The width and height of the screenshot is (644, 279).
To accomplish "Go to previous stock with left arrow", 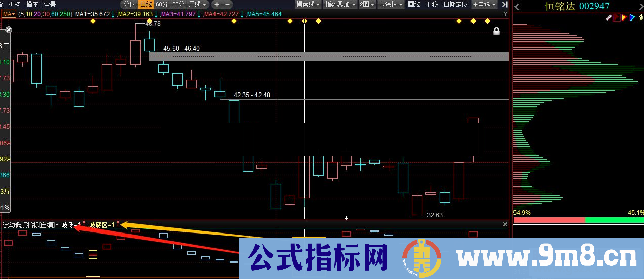I will tap(516, 6).
